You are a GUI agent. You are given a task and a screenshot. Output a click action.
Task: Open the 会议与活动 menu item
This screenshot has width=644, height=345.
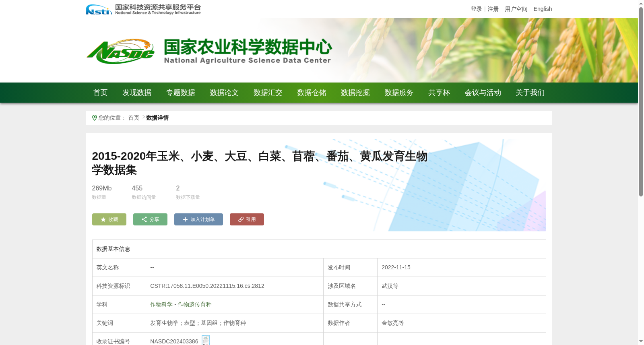click(x=483, y=93)
